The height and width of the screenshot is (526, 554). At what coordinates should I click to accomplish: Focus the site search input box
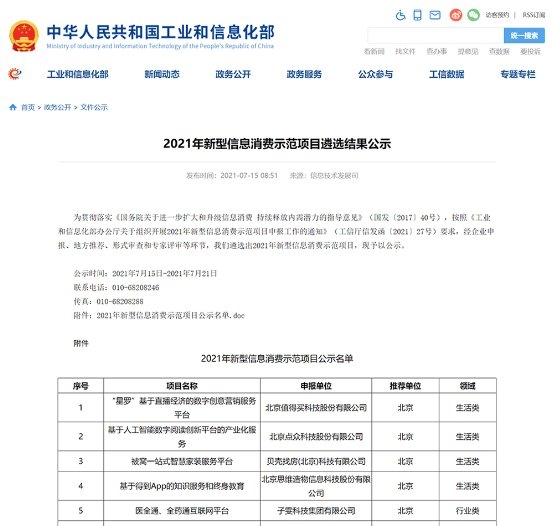(436, 35)
